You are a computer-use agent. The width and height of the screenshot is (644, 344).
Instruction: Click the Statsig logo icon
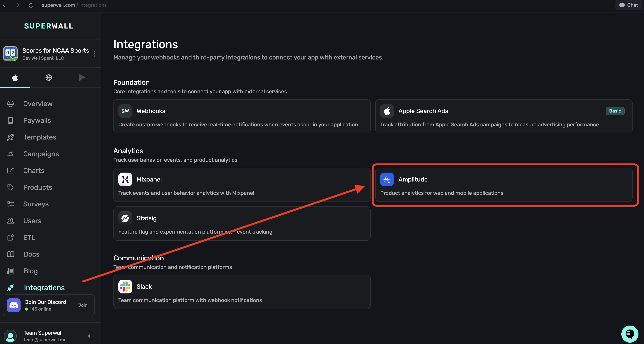[125, 218]
